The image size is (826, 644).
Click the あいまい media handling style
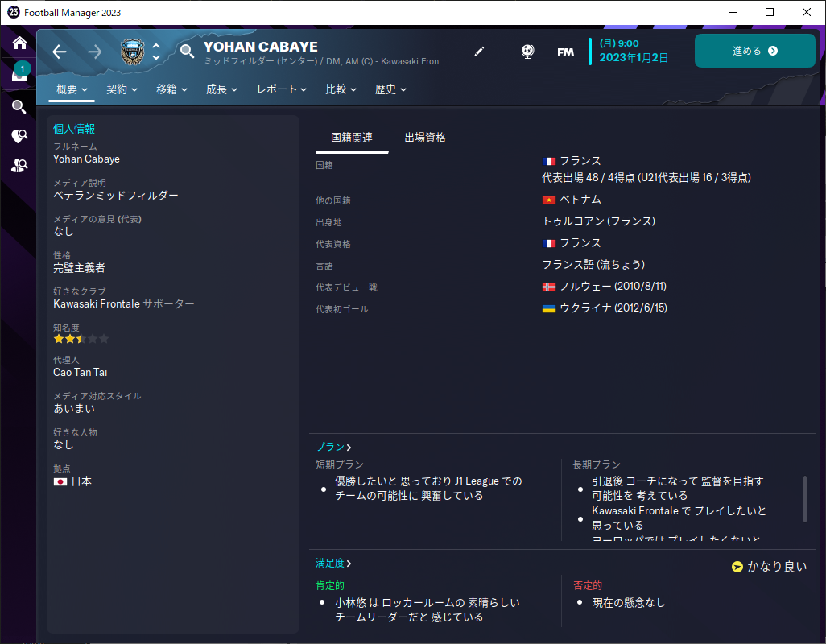(74, 408)
